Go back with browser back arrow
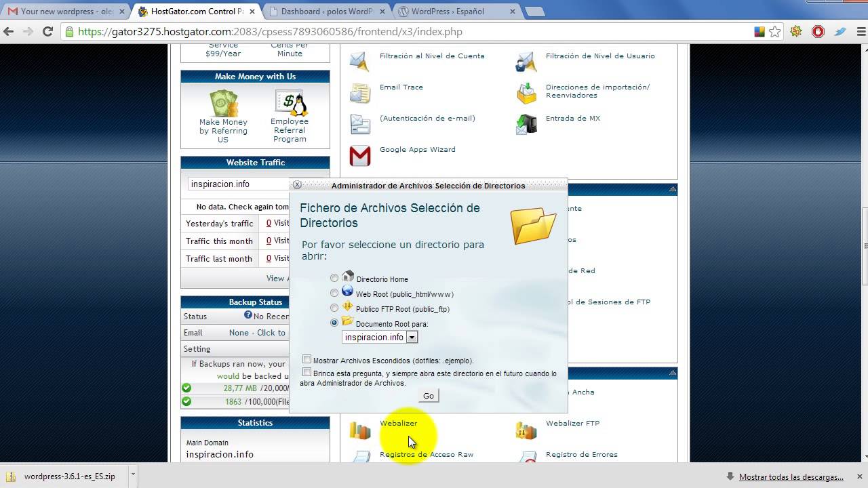 (x=9, y=31)
